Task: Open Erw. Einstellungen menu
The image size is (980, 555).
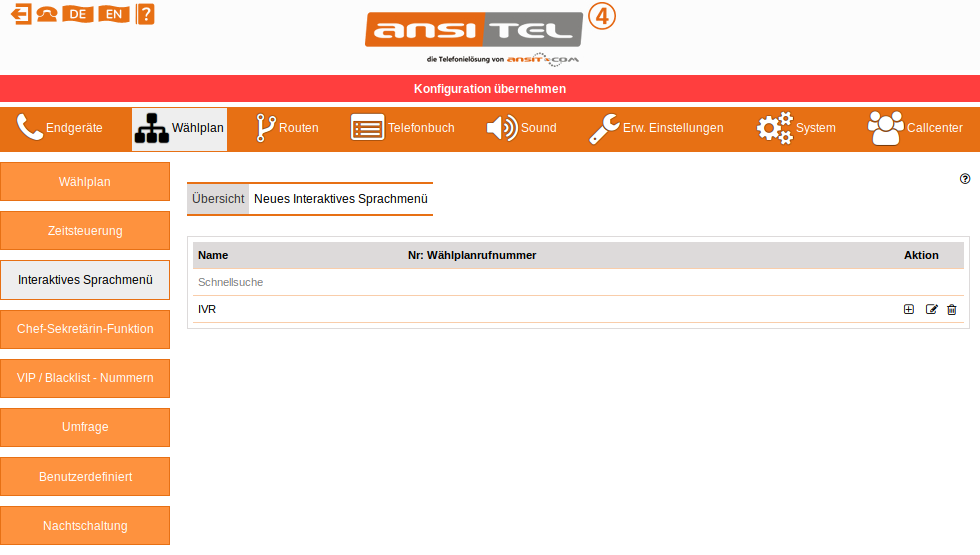Action: point(656,128)
